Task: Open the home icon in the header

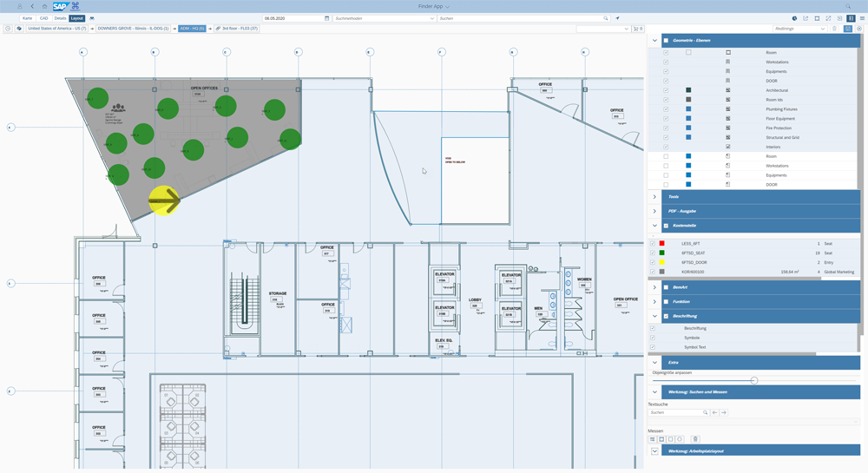Action: pyautogui.click(x=45, y=7)
